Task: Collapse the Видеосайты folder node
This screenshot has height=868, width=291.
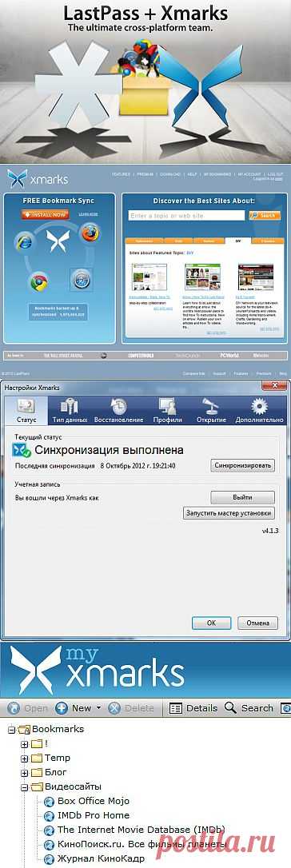Action: click(x=24, y=787)
